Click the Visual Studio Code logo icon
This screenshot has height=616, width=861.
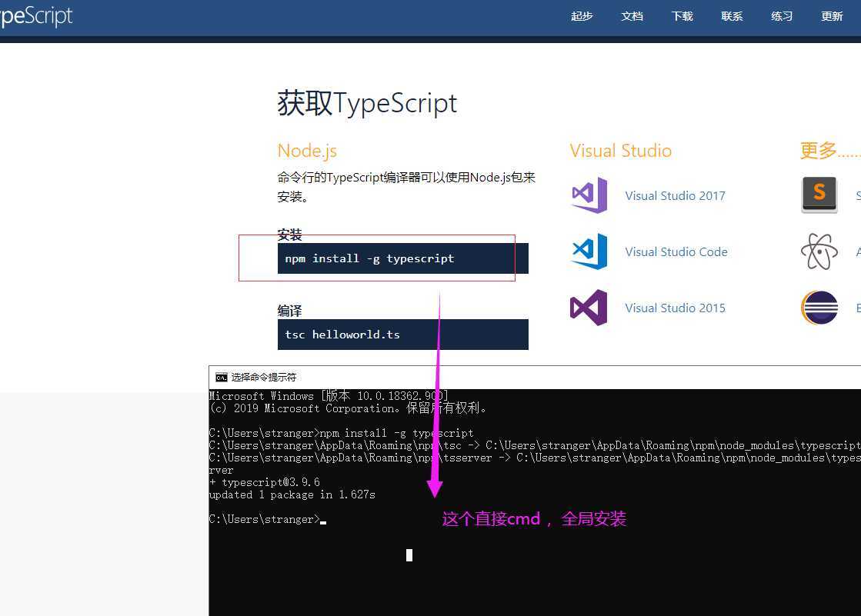click(x=589, y=251)
